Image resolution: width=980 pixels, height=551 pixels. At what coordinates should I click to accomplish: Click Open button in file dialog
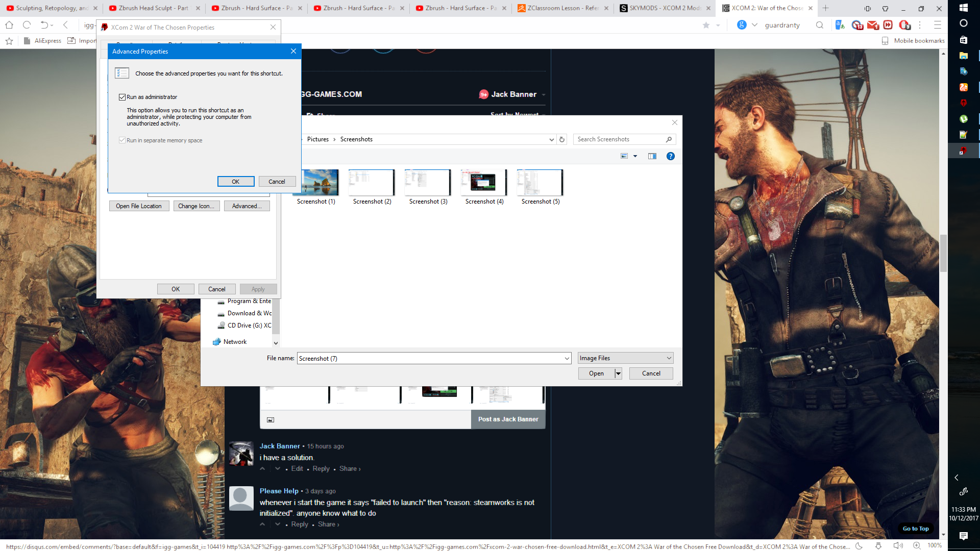click(x=596, y=373)
